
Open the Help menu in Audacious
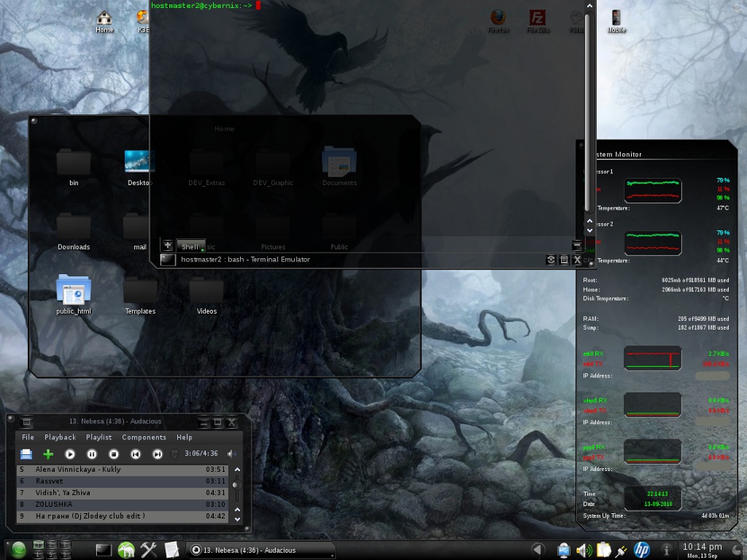[184, 437]
